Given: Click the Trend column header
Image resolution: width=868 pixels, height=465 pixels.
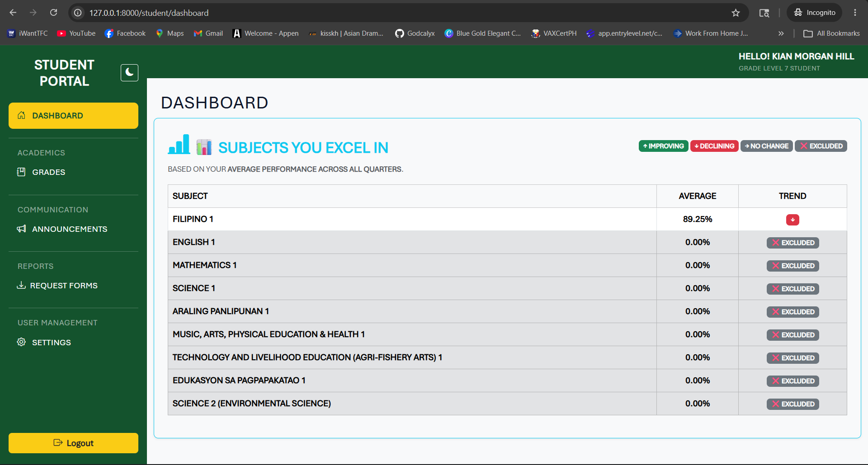Looking at the screenshot, I should pos(793,196).
